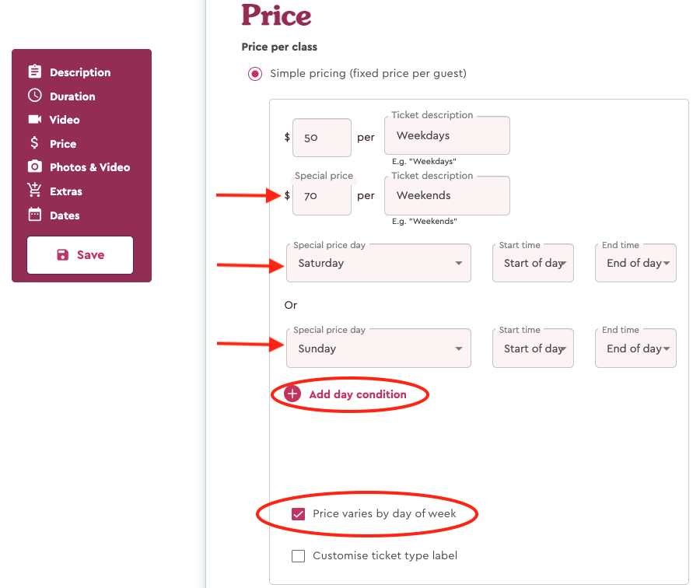Open the Dates section in sidebar
Viewport: 700px width, 588px height.
65,215
